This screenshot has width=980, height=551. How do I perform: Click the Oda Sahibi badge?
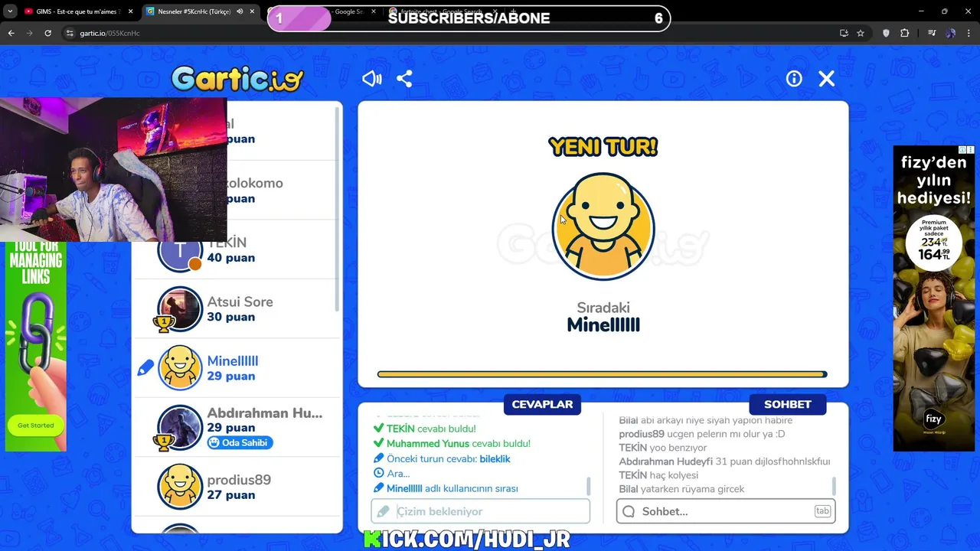pyautogui.click(x=240, y=442)
